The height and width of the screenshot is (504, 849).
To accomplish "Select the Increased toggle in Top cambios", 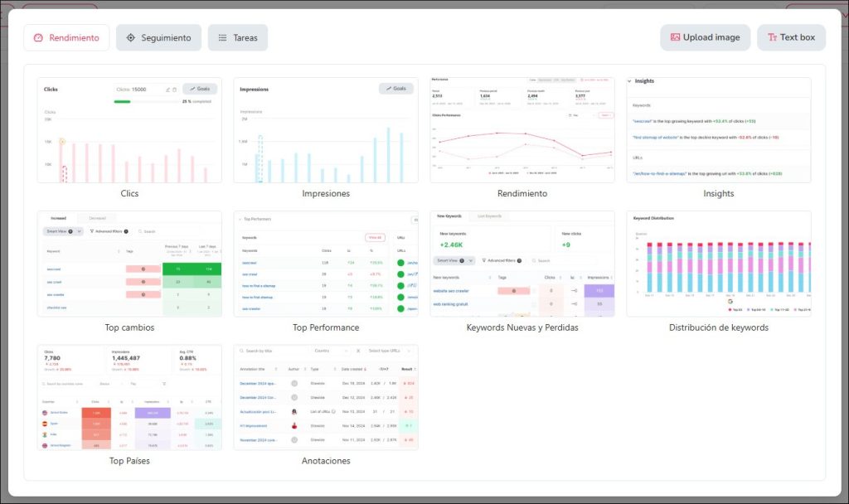I will tap(58, 217).
